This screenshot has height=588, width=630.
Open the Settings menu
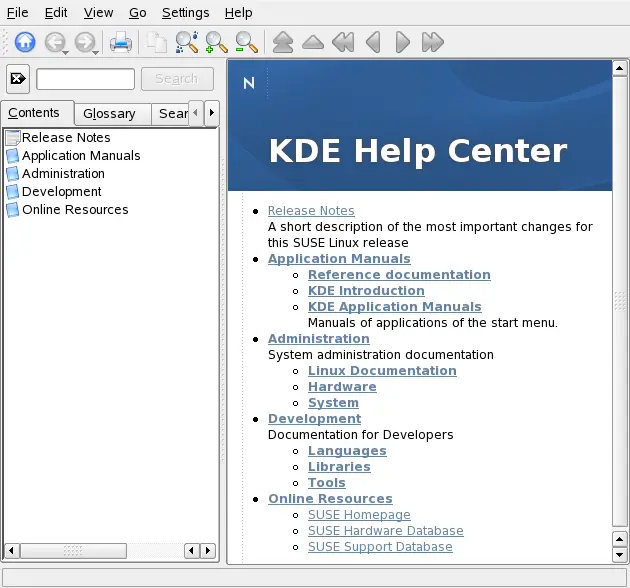(x=185, y=13)
